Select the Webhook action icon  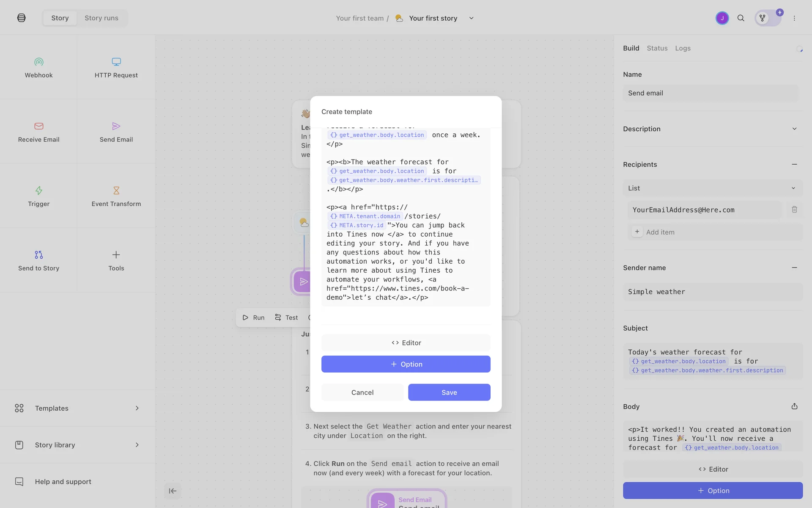38,62
